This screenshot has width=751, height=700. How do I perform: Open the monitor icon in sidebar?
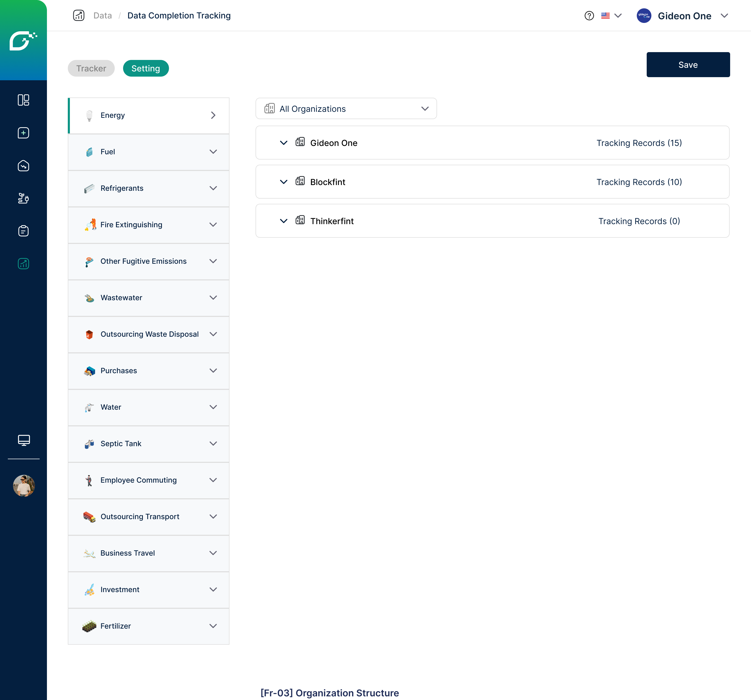coord(24,440)
